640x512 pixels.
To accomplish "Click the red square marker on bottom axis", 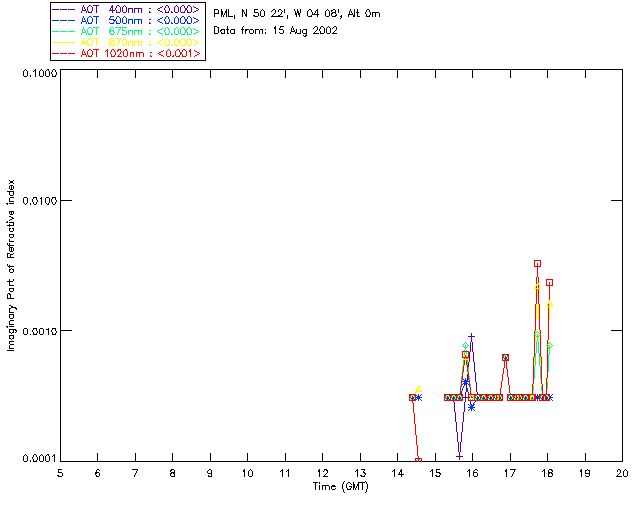I will click(418, 460).
